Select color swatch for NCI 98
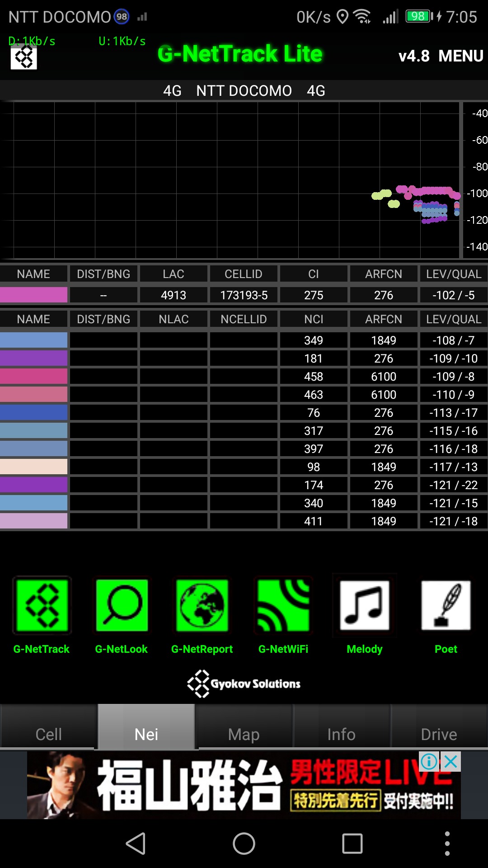The image size is (488, 868). 34,467
